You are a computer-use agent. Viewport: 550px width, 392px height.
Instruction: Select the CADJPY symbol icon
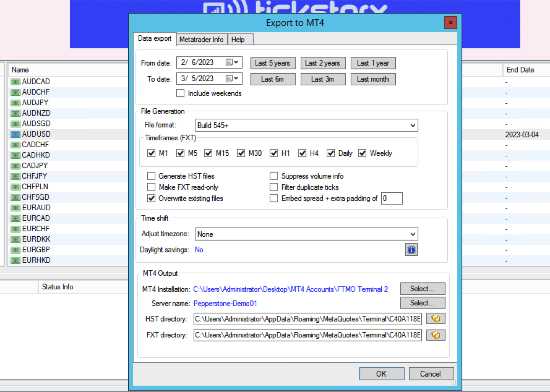coord(15,166)
